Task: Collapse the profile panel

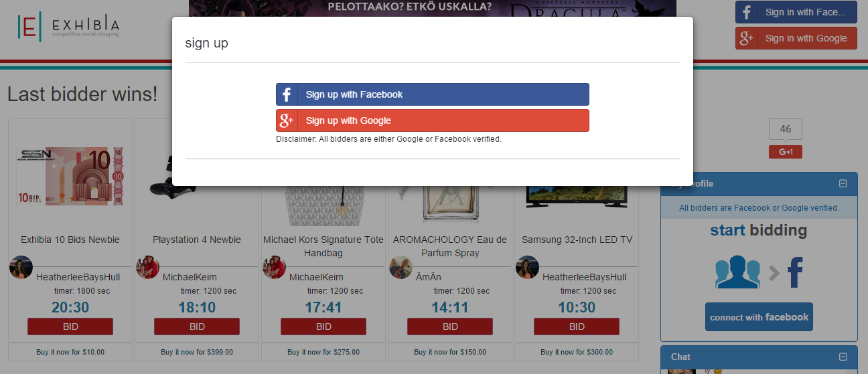Action: (843, 183)
